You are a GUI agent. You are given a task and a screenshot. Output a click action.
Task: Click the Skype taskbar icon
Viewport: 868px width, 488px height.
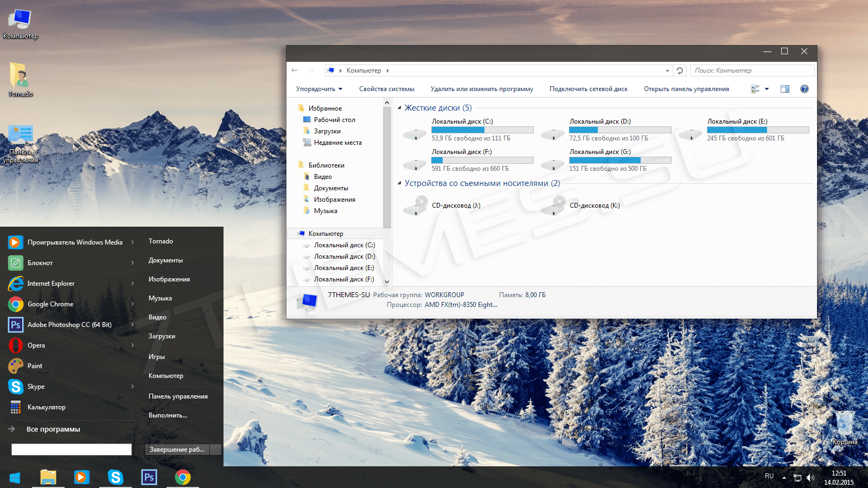click(x=115, y=477)
